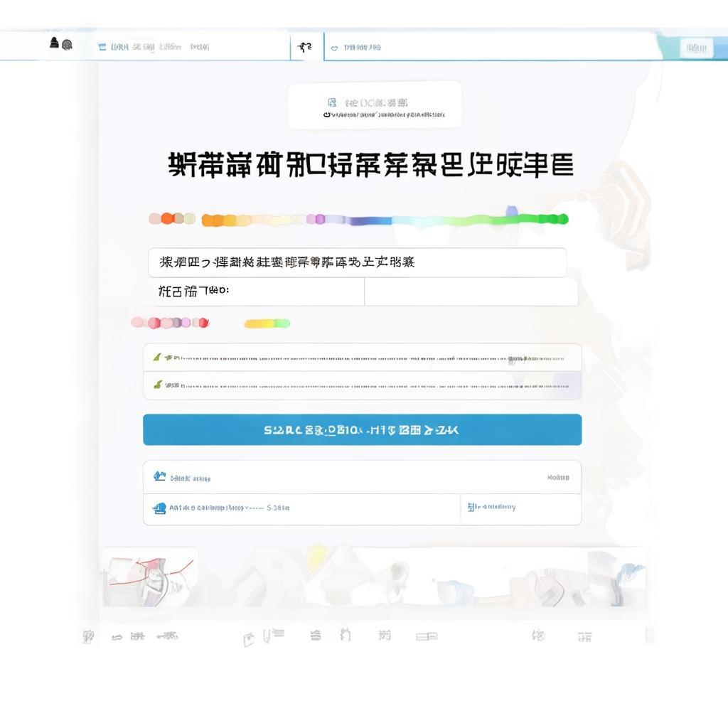
Task: Select the green leaf icon in second list row
Action: pos(158,385)
